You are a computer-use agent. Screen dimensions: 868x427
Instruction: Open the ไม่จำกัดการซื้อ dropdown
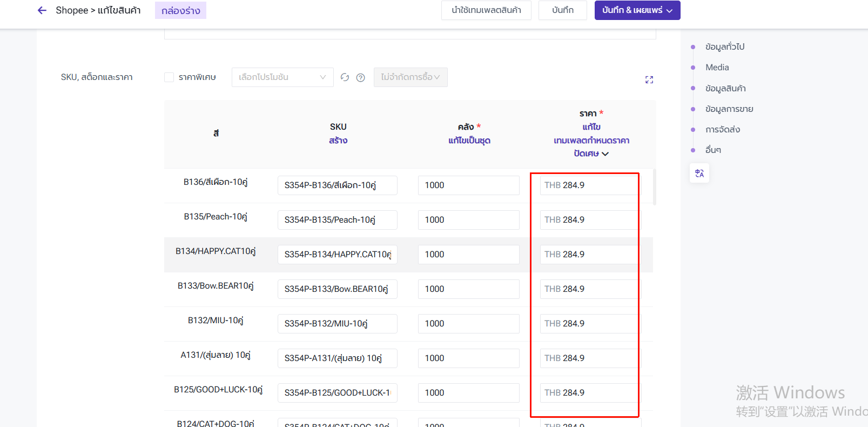[x=410, y=77]
